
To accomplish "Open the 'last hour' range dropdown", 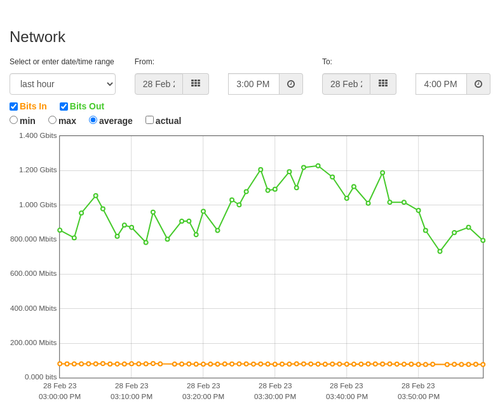I will (x=63, y=84).
